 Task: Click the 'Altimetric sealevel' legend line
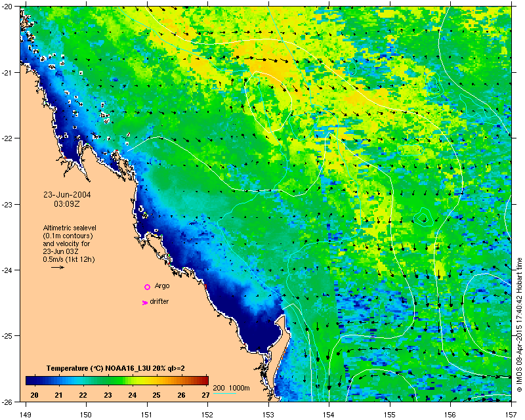pos(70,228)
